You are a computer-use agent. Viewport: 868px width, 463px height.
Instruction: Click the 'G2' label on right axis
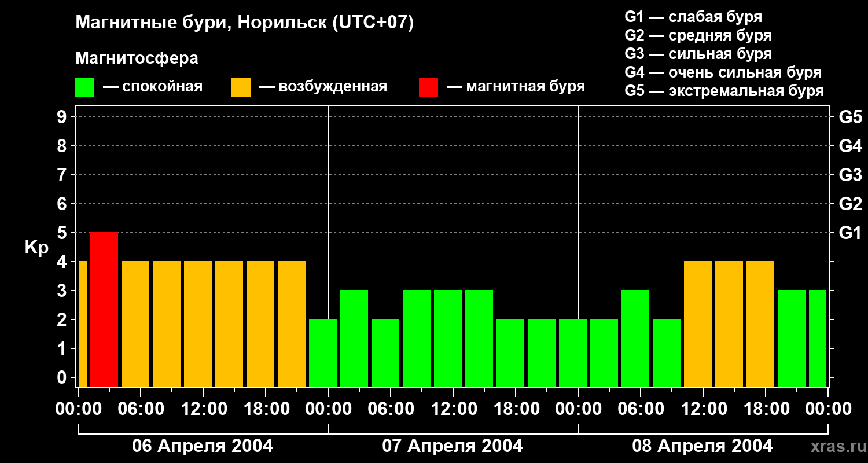850,204
